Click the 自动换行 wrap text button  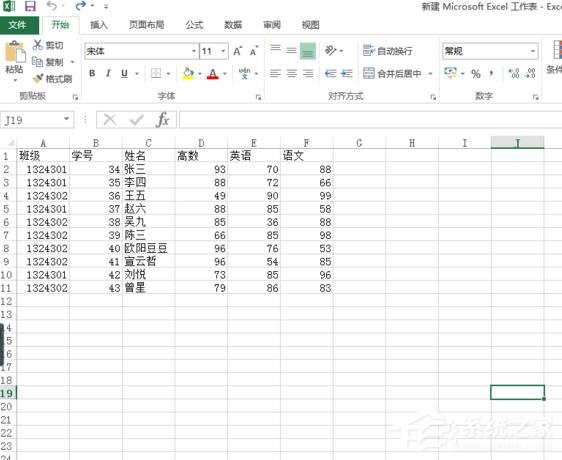[x=388, y=51]
